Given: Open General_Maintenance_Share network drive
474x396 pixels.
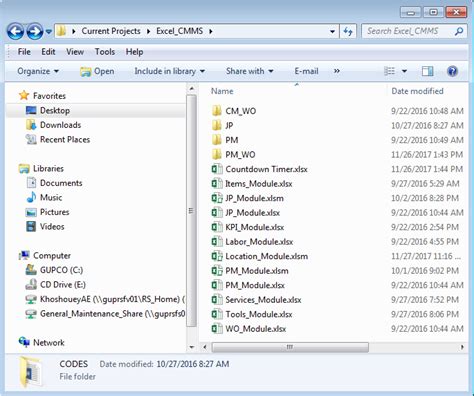Looking at the screenshot, I should [x=105, y=314].
